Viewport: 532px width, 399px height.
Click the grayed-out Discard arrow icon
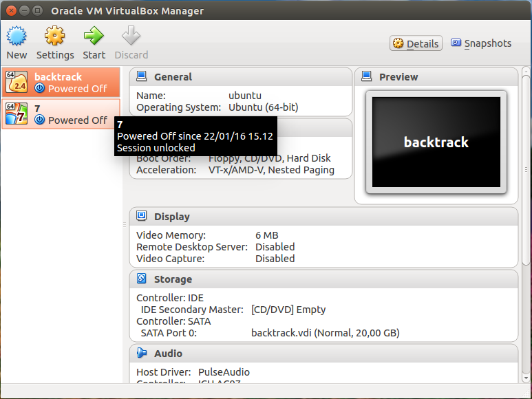pyautogui.click(x=131, y=36)
